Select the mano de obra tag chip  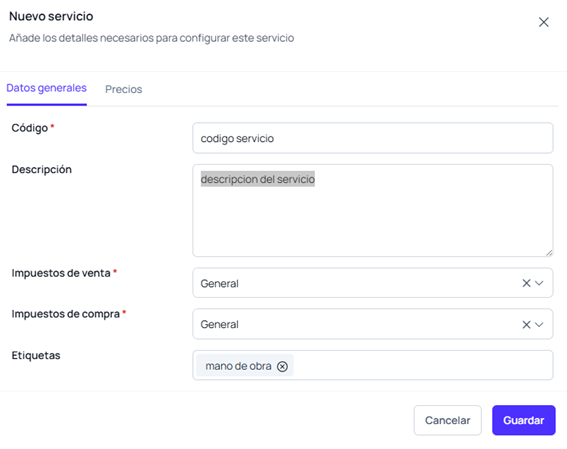tap(238, 366)
